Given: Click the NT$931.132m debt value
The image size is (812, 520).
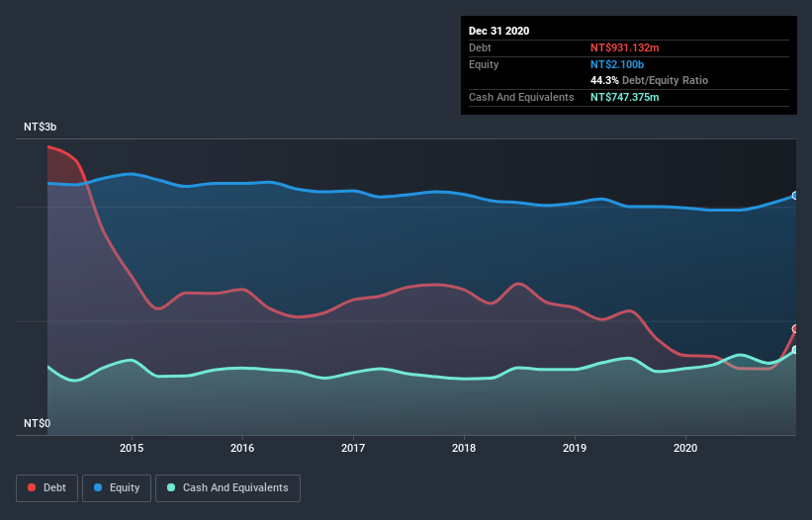Looking at the screenshot, I should point(624,47).
